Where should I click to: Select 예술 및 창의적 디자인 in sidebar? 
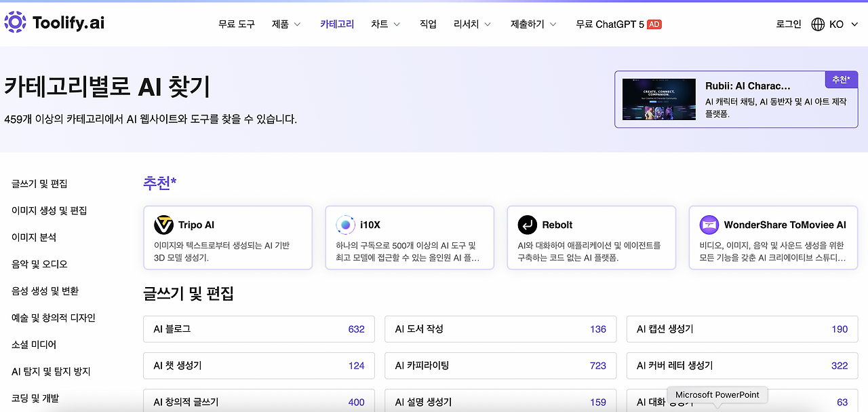click(54, 318)
